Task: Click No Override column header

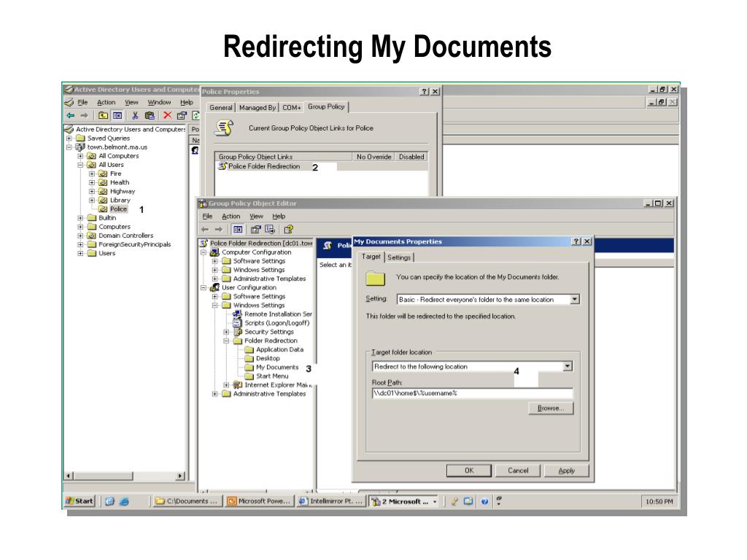Action: pos(373,157)
